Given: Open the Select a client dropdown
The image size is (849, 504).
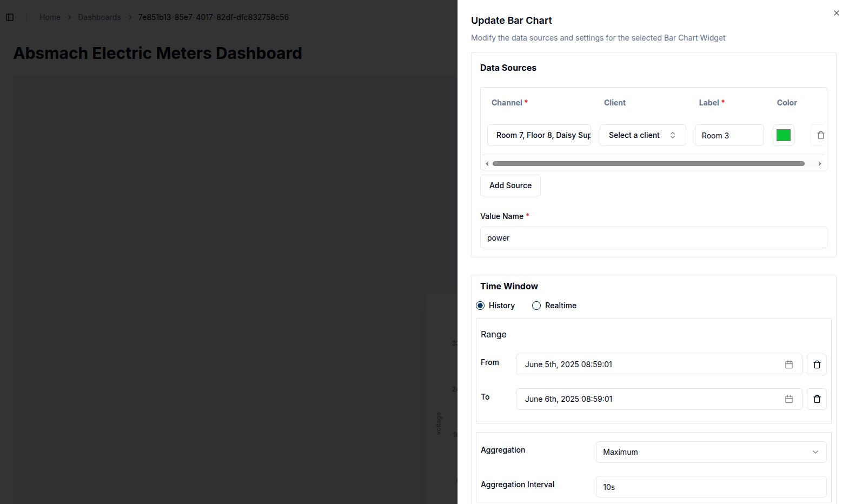Looking at the screenshot, I should point(642,135).
